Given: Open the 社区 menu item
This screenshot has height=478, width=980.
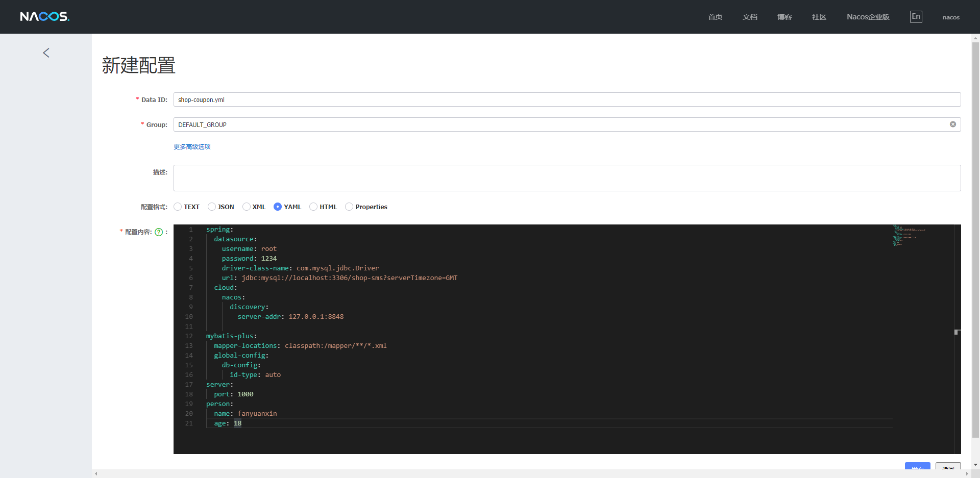Looking at the screenshot, I should pyautogui.click(x=819, y=17).
